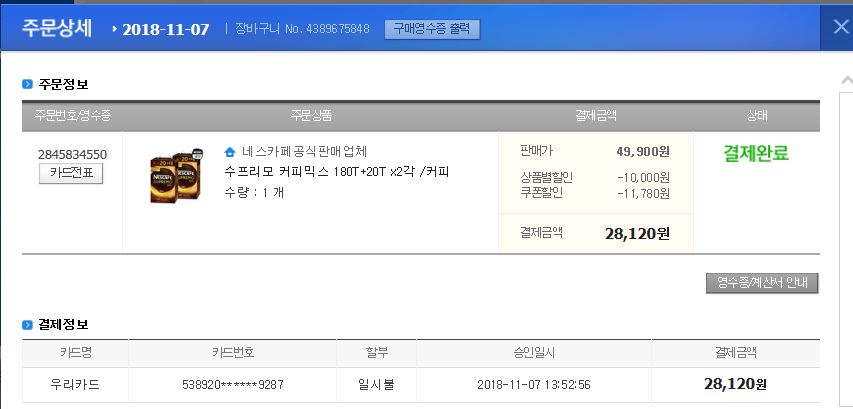Click the home icon beside 네스카페 seller

[x=230, y=152]
